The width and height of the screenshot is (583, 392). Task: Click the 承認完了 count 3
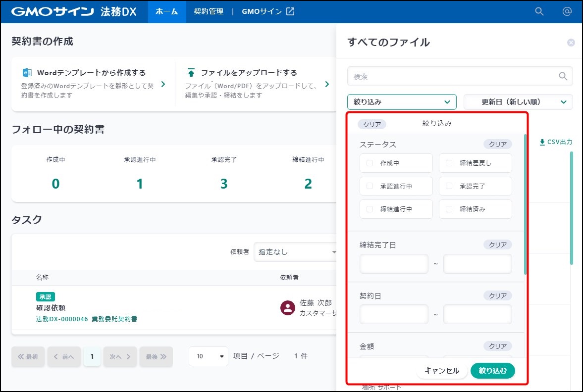224,184
